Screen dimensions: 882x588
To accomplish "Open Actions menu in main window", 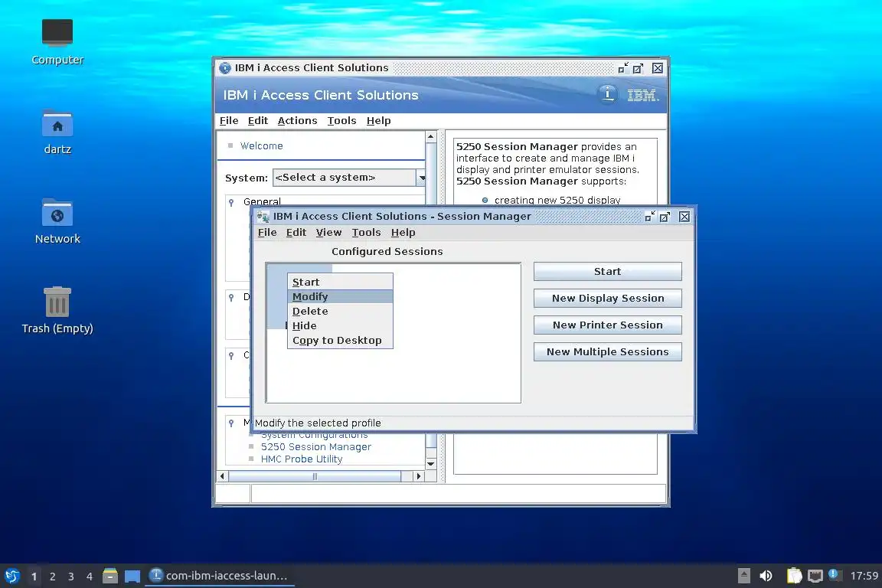I will [297, 120].
